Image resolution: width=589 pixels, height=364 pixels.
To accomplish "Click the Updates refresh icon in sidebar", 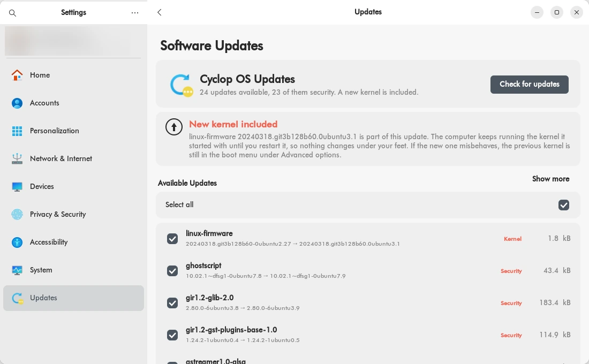I will click(17, 298).
